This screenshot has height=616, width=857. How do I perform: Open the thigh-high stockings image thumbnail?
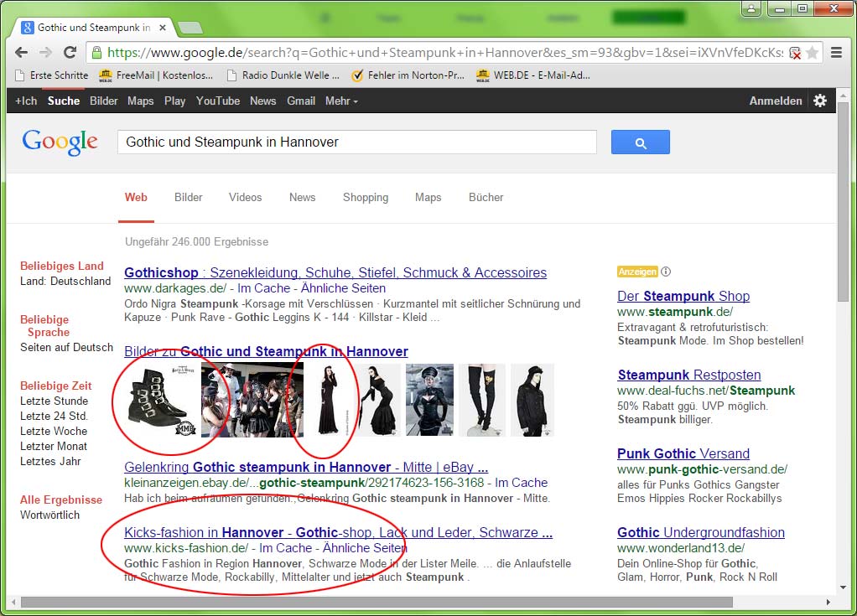tap(482, 401)
